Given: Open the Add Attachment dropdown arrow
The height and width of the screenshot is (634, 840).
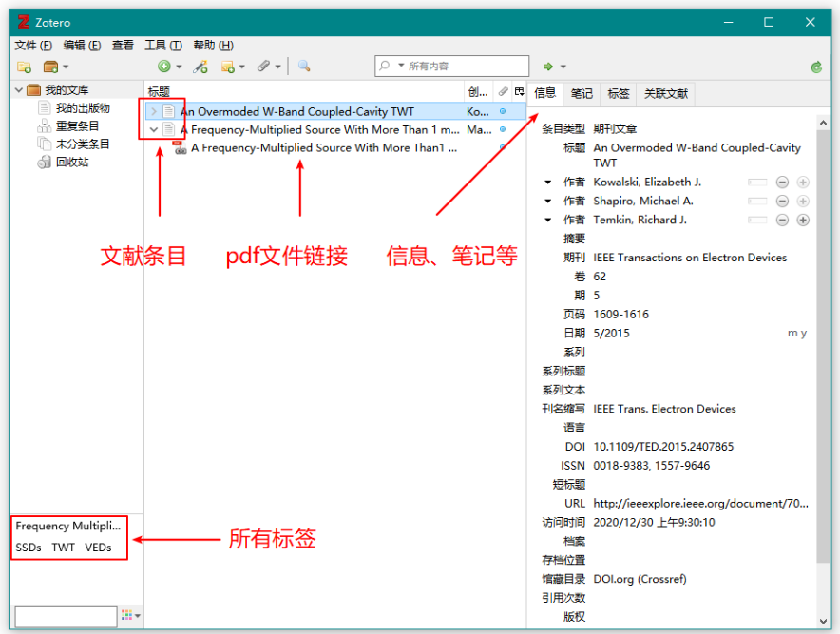Looking at the screenshot, I should 278,67.
